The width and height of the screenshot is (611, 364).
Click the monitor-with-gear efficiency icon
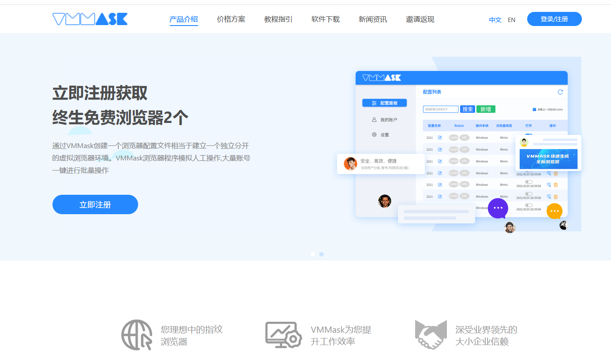tap(283, 335)
